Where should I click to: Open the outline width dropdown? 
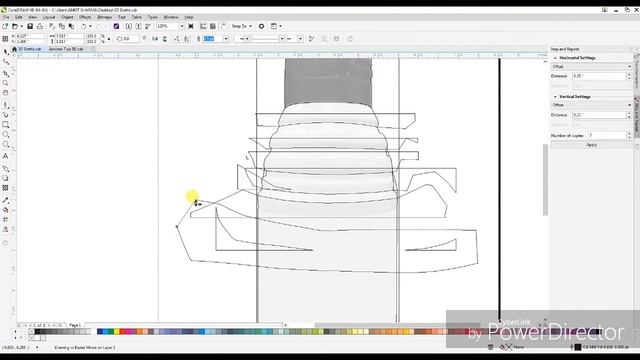226,39
